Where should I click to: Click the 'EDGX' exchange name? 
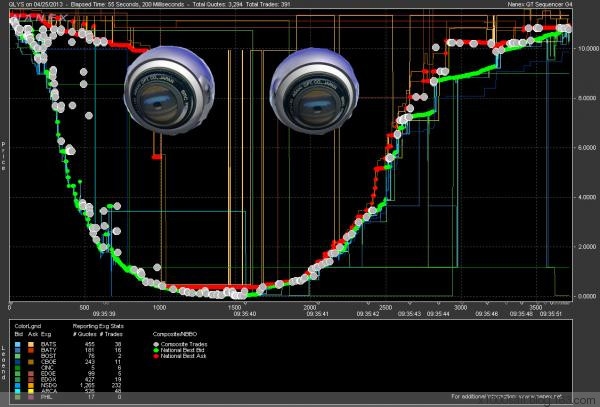[49, 379]
